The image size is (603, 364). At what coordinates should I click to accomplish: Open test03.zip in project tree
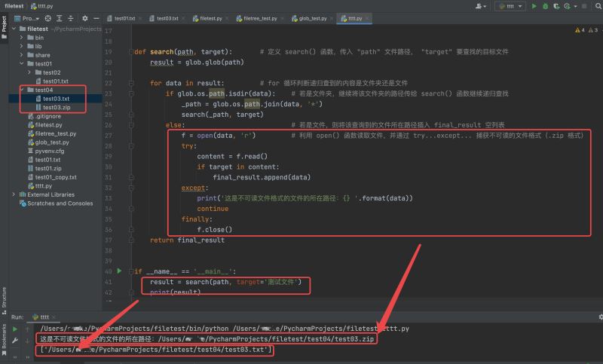click(x=56, y=108)
